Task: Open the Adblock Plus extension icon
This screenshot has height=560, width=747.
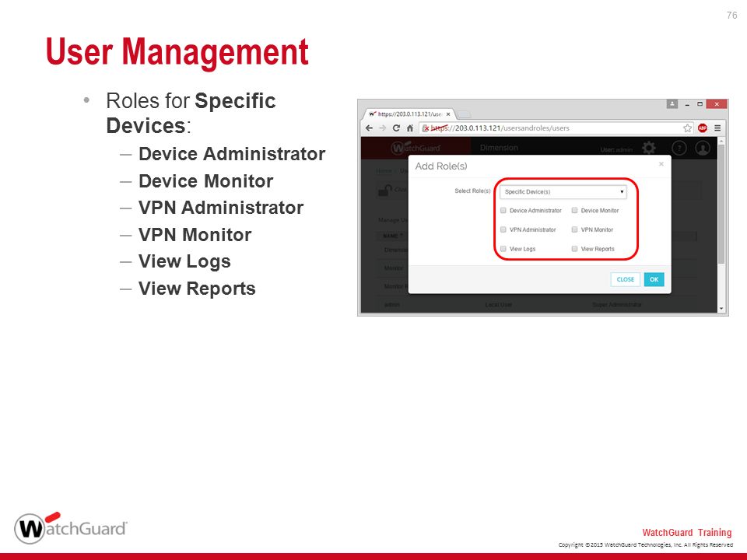Action: pos(702,128)
